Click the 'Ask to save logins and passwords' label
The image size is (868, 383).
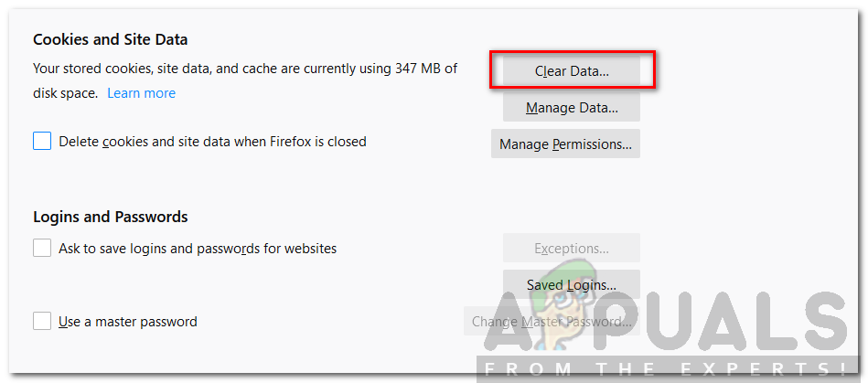pyautogui.click(x=198, y=248)
